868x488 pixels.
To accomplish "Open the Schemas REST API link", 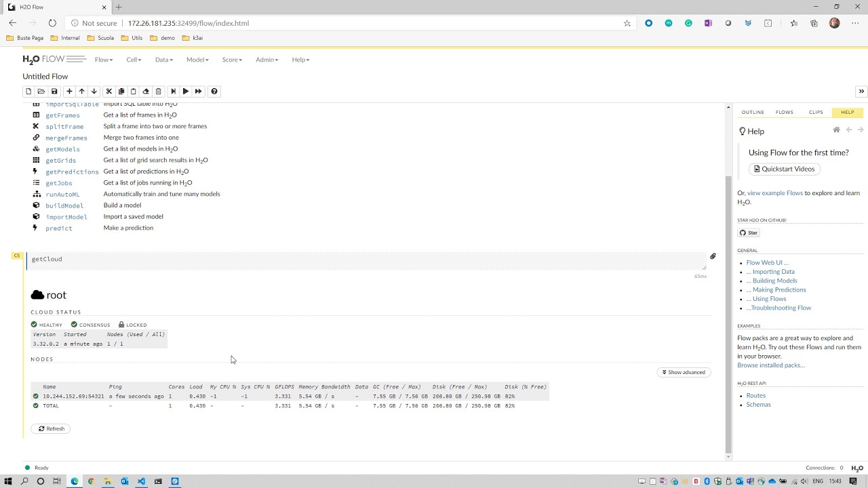I will [759, 405].
